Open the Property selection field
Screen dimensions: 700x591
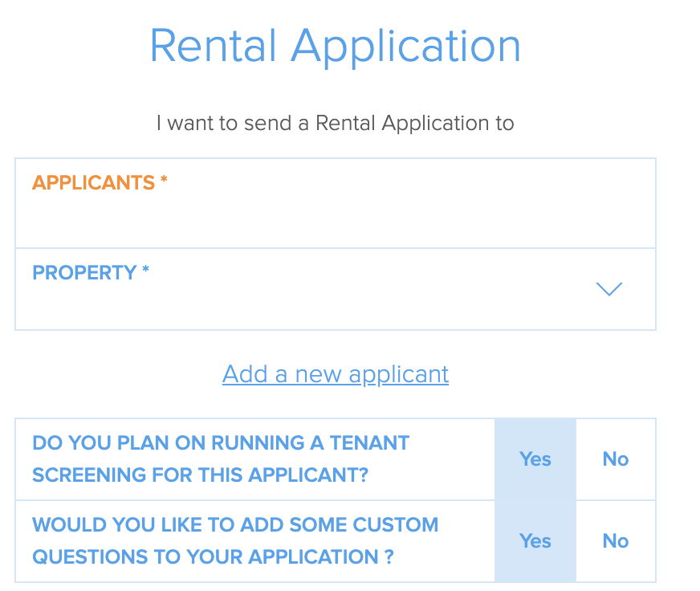coord(336,289)
